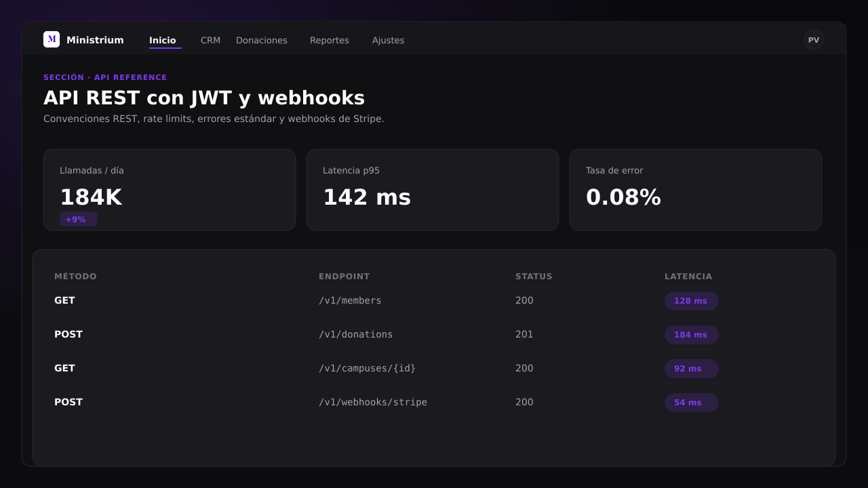This screenshot has height=488, width=868.
Task: Select the /v1/donations endpoint cell
Action: (356, 334)
